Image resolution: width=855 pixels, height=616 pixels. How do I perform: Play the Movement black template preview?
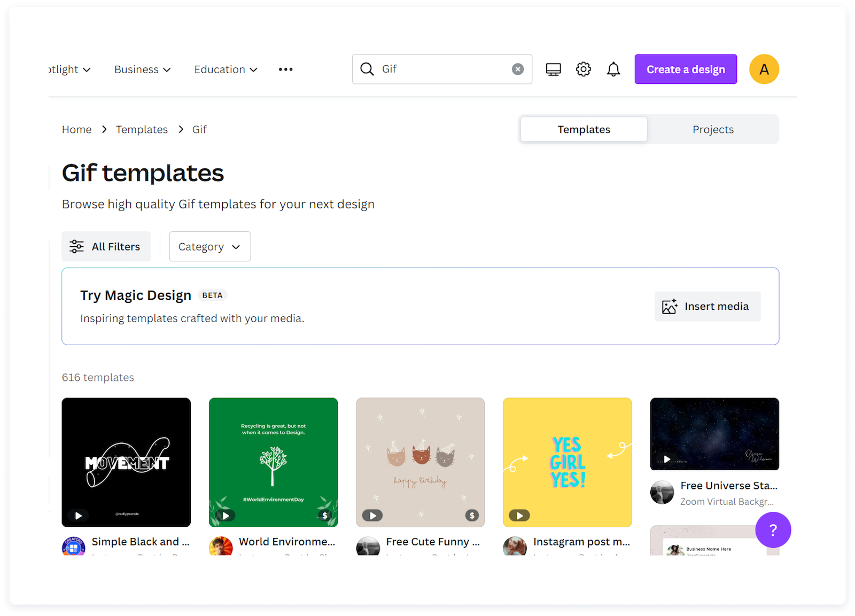tap(78, 515)
